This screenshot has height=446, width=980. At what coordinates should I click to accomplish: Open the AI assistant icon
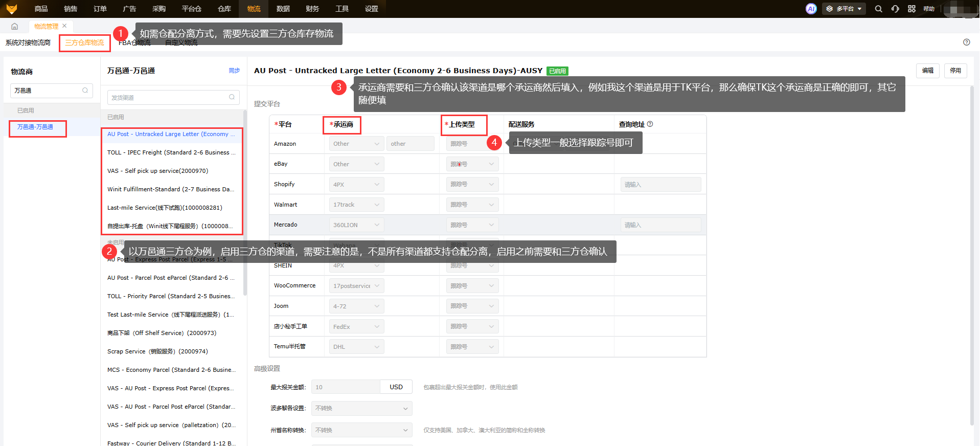click(811, 9)
